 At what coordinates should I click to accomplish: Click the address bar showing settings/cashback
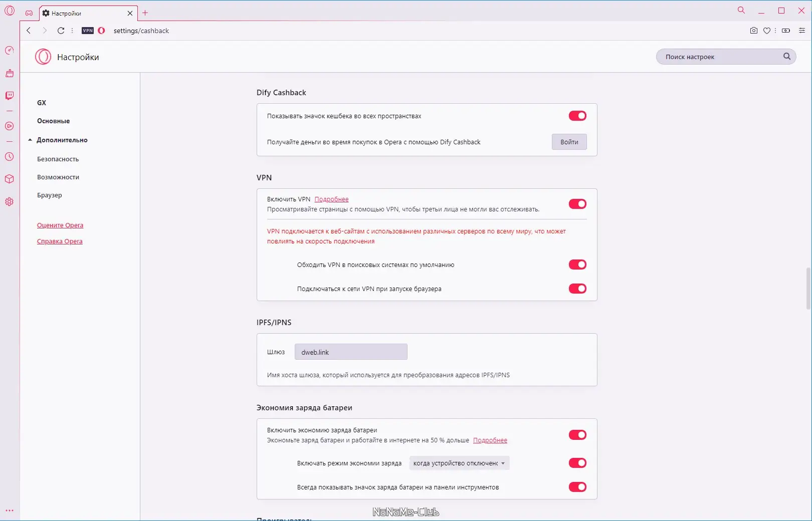click(141, 31)
